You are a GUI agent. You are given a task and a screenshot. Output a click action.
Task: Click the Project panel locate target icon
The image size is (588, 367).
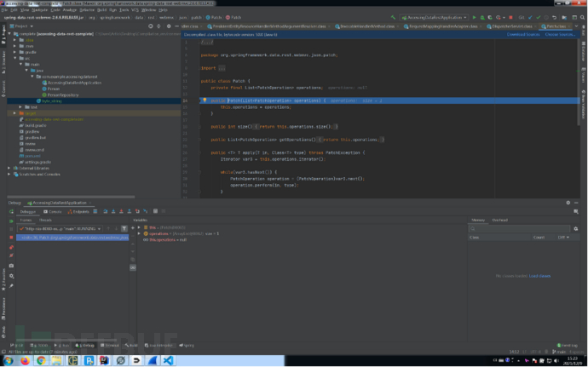point(150,26)
